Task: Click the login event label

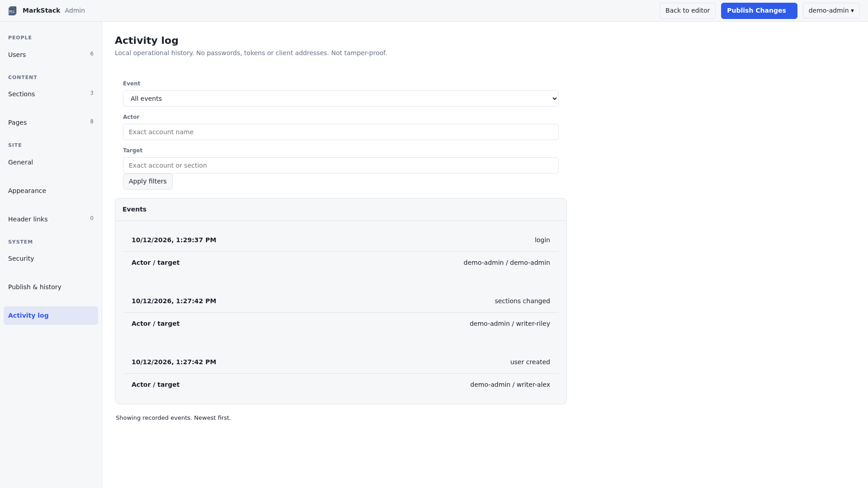Action: 542,240
